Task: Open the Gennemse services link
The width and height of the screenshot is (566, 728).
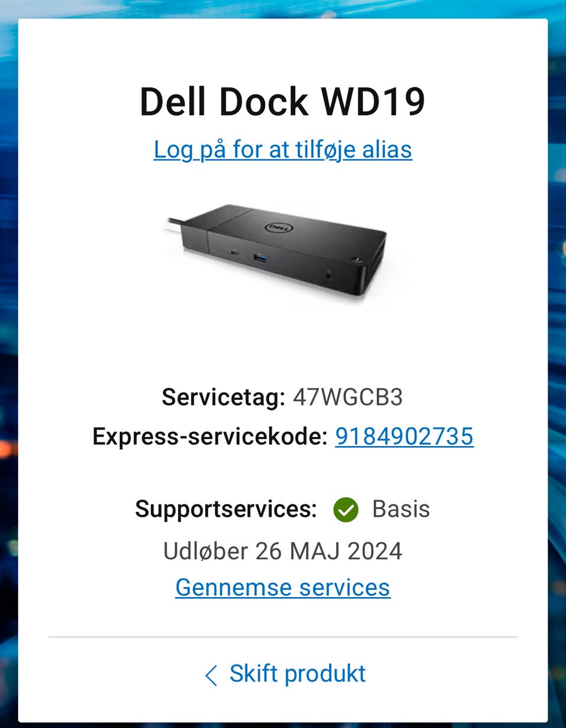Action: [283, 588]
